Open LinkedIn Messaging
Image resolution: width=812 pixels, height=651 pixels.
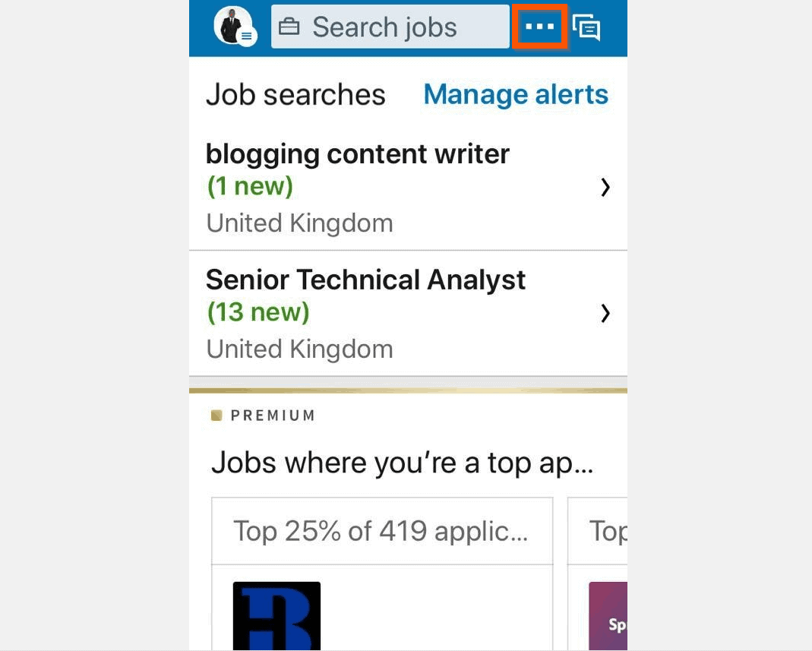tap(586, 27)
